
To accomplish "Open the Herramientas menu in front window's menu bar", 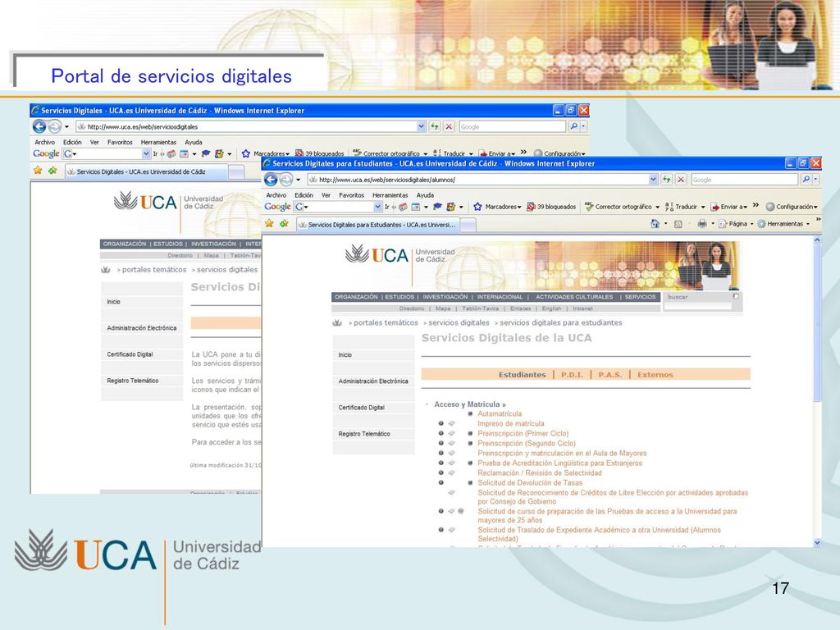I will point(390,195).
